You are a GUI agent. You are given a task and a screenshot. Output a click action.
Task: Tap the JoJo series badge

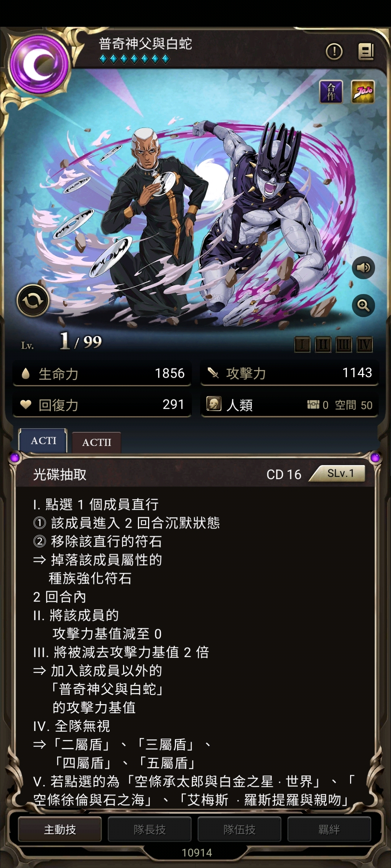coord(363,92)
